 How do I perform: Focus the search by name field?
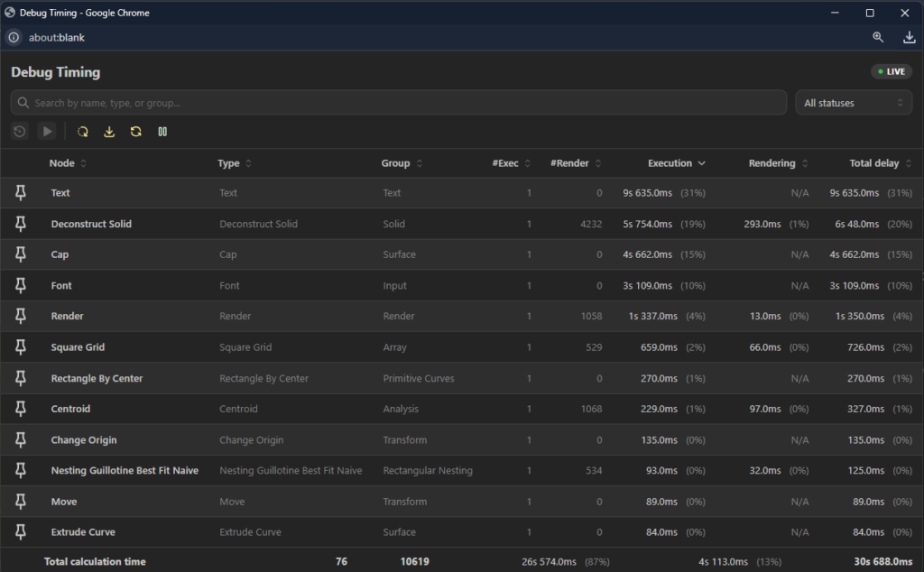pos(397,103)
